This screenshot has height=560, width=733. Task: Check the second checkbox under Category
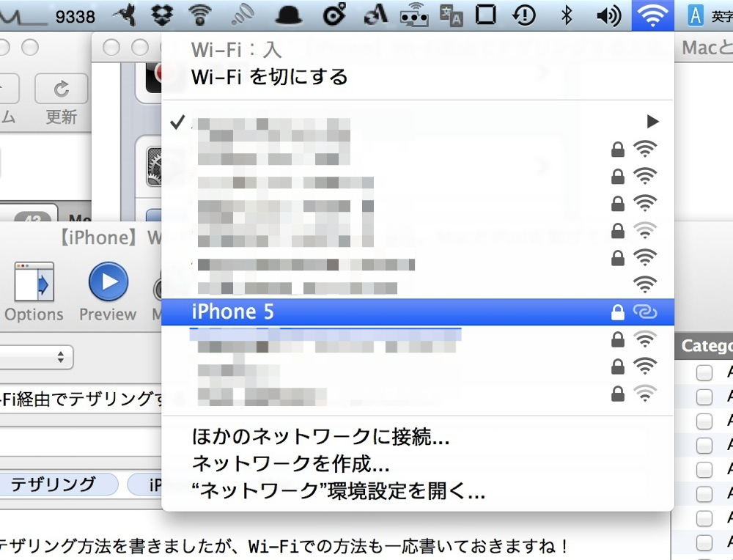pos(704,397)
